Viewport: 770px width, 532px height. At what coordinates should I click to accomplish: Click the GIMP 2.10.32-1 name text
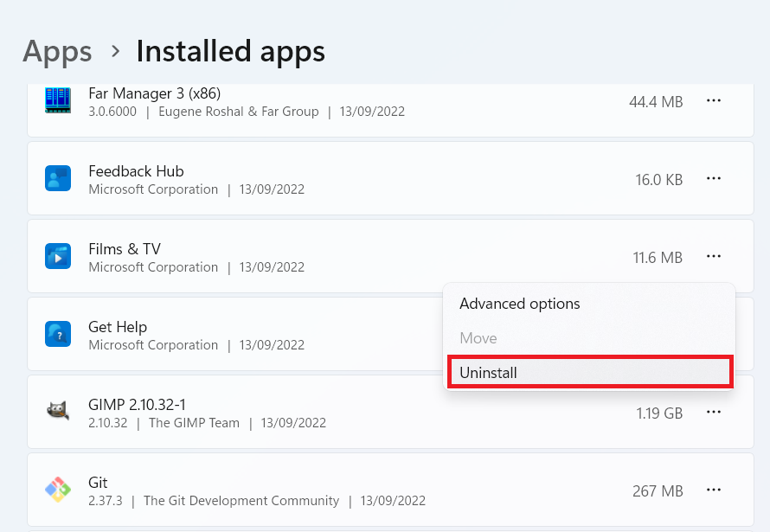coord(137,405)
